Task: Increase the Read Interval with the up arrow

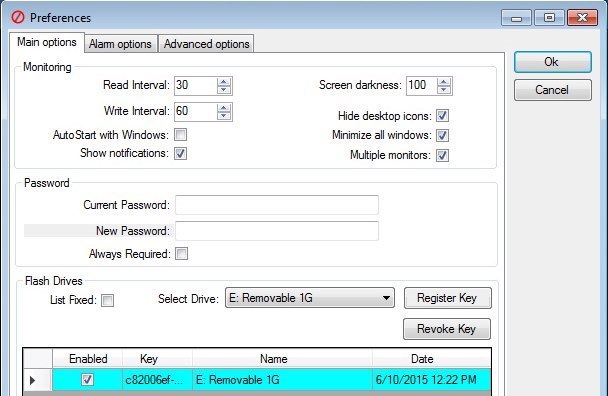Action: 224,81
